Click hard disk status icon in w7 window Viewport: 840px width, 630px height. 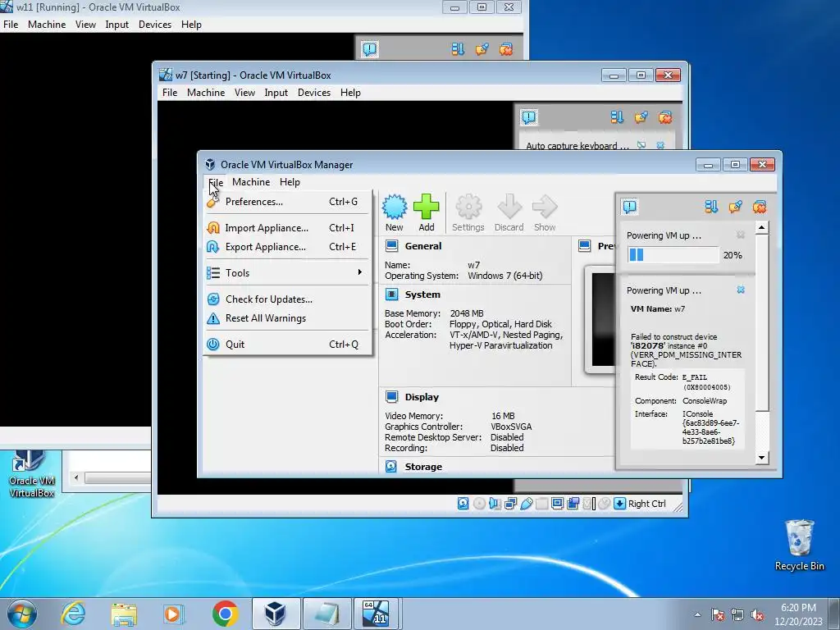click(x=463, y=504)
